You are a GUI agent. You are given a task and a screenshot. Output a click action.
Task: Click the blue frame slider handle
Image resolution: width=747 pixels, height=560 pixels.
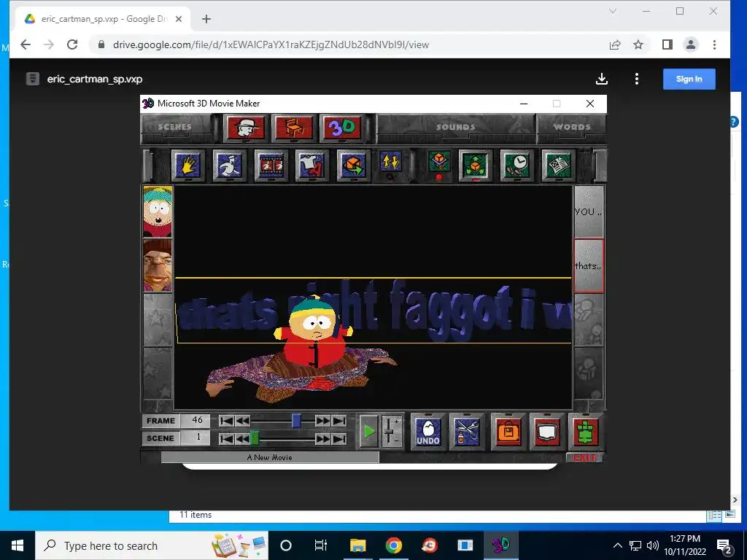[x=296, y=421]
